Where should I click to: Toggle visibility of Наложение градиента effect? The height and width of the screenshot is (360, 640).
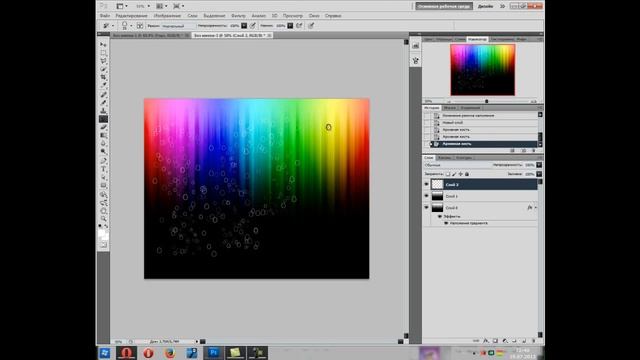click(x=446, y=223)
